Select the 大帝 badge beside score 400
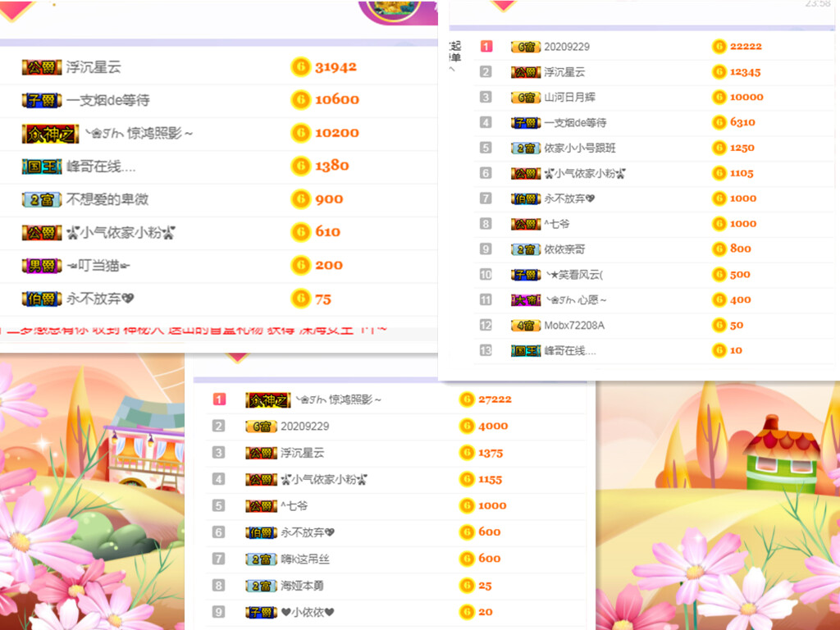Viewport: 840px width, 630px height. [x=526, y=300]
